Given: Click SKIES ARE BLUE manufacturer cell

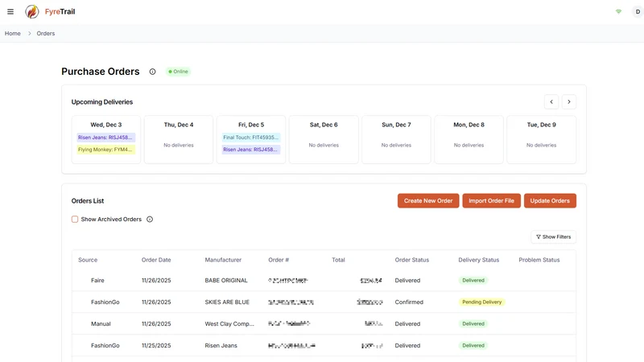Looking at the screenshot, I should click(227, 302).
